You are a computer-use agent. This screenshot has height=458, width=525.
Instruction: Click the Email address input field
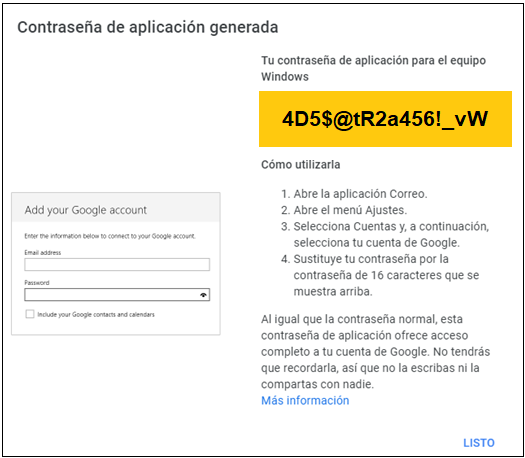point(117,264)
